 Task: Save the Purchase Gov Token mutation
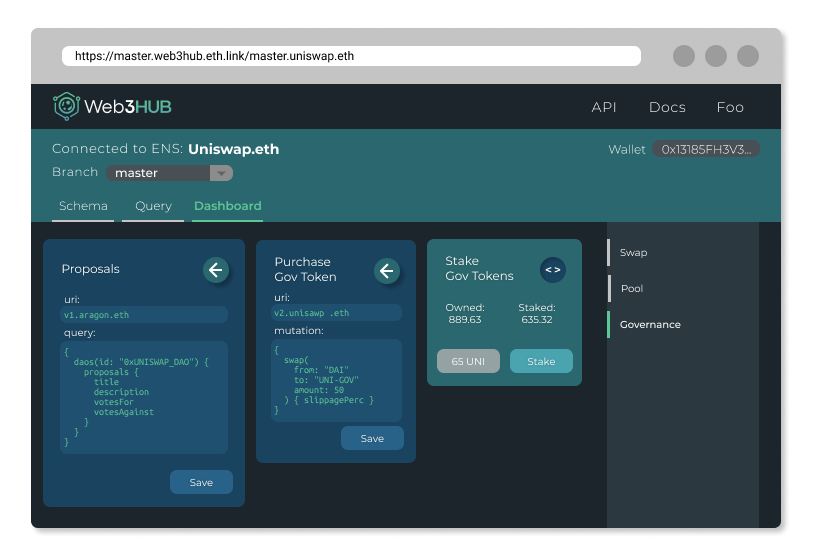[372, 438]
